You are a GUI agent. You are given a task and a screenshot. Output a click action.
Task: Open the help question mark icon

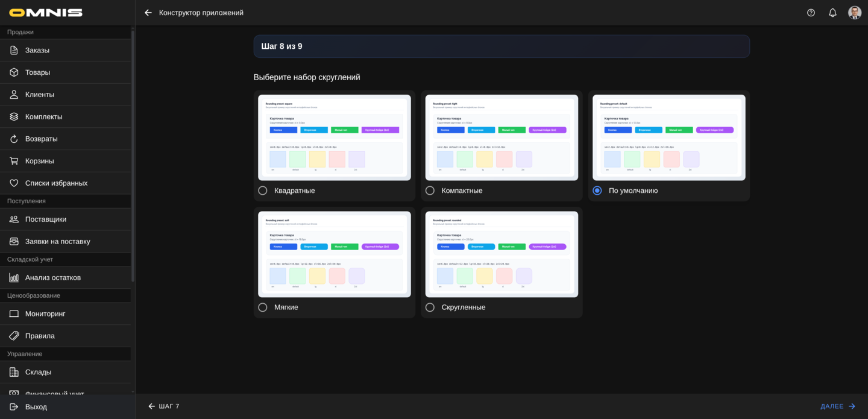(x=811, y=13)
